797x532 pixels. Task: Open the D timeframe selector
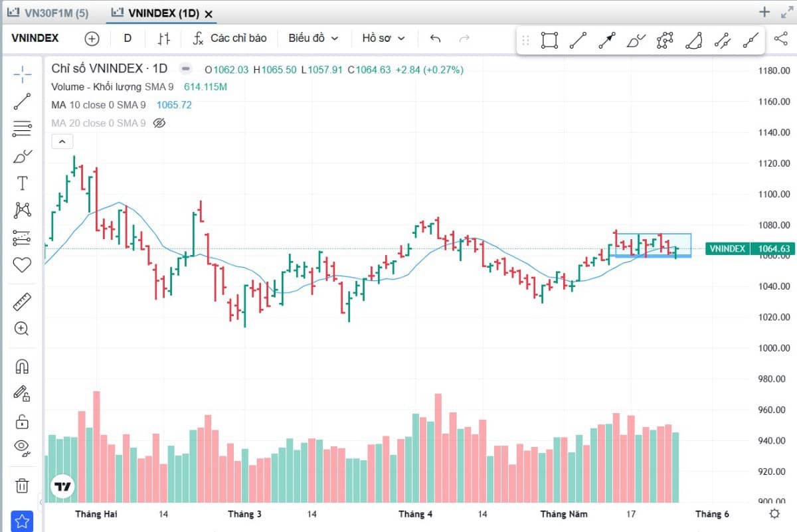tap(128, 39)
